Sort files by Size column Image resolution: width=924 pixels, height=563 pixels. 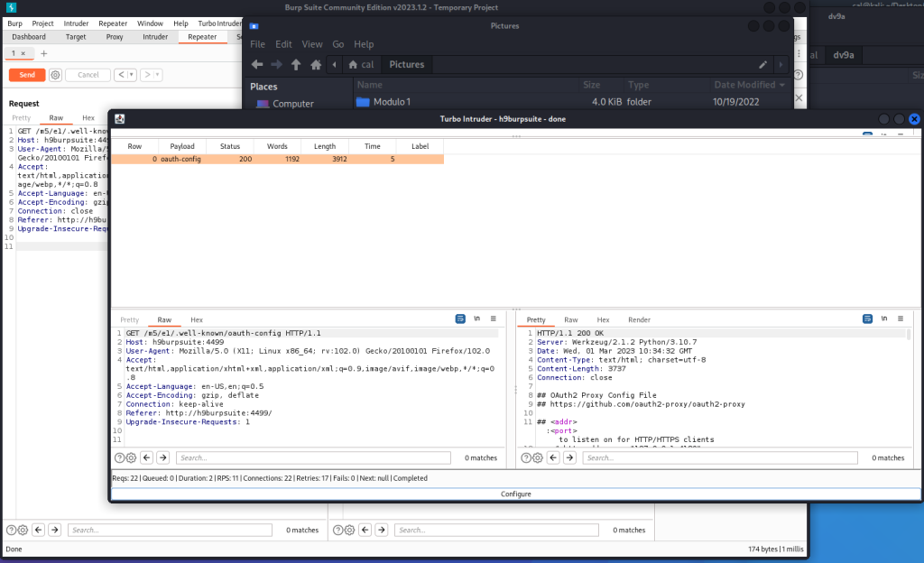click(x=592, y=85)
